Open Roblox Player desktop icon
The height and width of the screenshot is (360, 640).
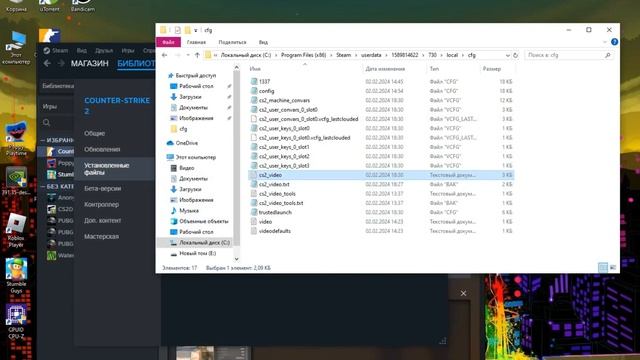pyautogui.click(x=16, y=231)
